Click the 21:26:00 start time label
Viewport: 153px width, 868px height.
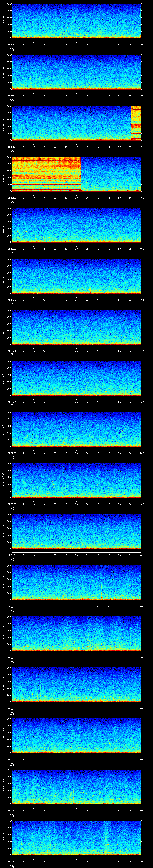[x=12, y=657]
